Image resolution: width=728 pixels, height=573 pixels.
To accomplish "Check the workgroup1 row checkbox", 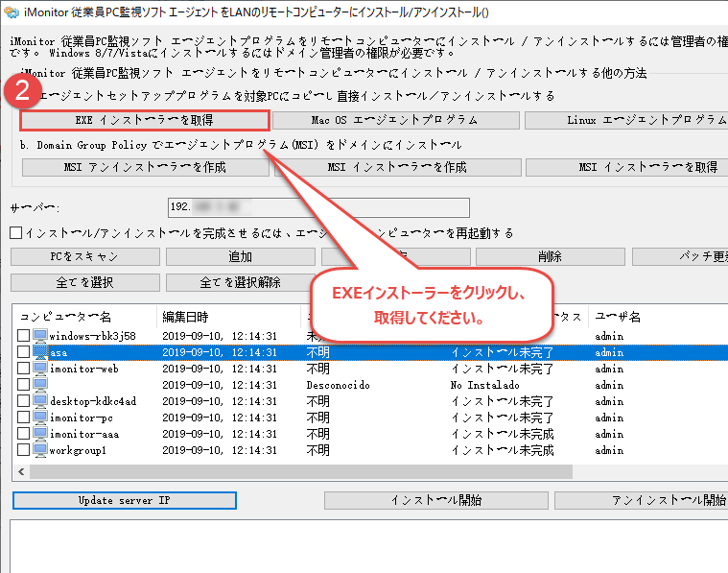I will coord(24,450).
